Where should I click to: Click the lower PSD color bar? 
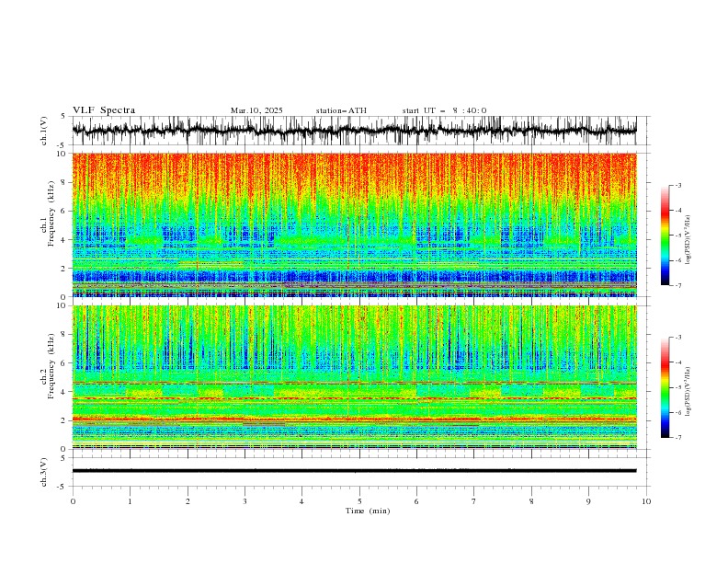click(665, 387)
